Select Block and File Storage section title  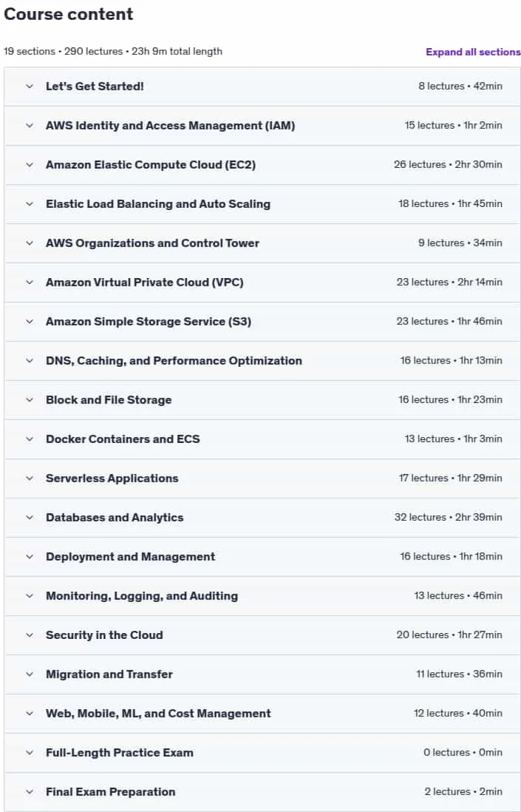109,400
